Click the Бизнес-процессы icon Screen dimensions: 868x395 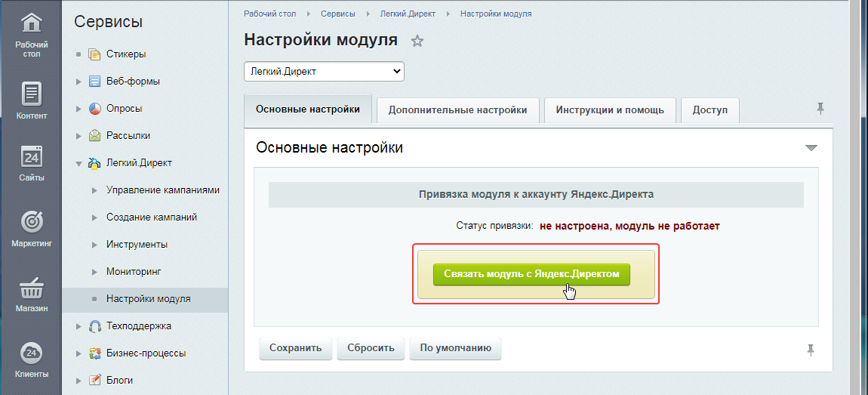94,353
